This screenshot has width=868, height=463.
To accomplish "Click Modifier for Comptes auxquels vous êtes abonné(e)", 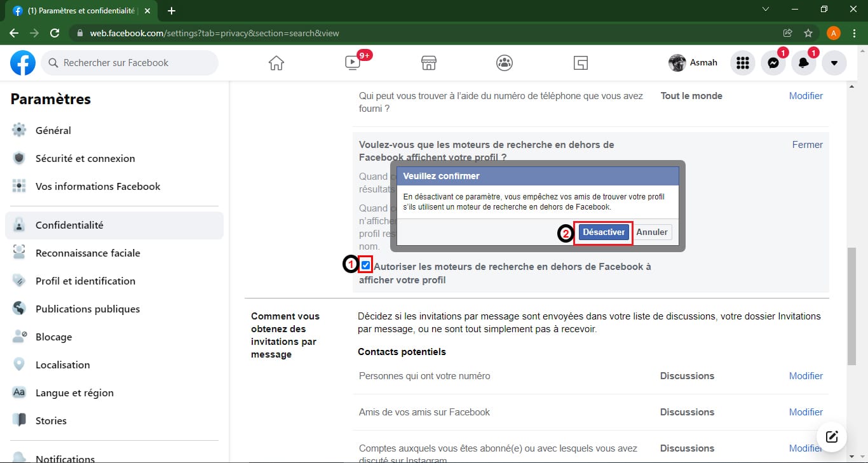I will [806, 448].
